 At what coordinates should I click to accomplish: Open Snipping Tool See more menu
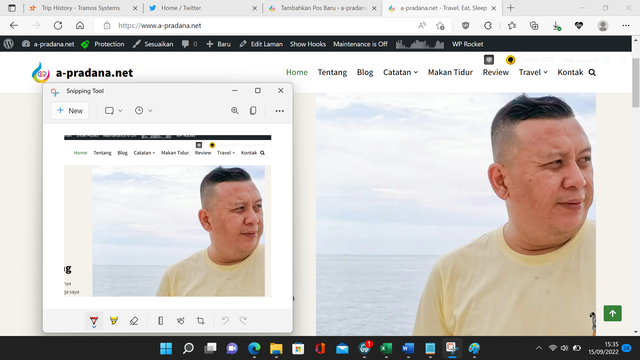click(280, 111)
